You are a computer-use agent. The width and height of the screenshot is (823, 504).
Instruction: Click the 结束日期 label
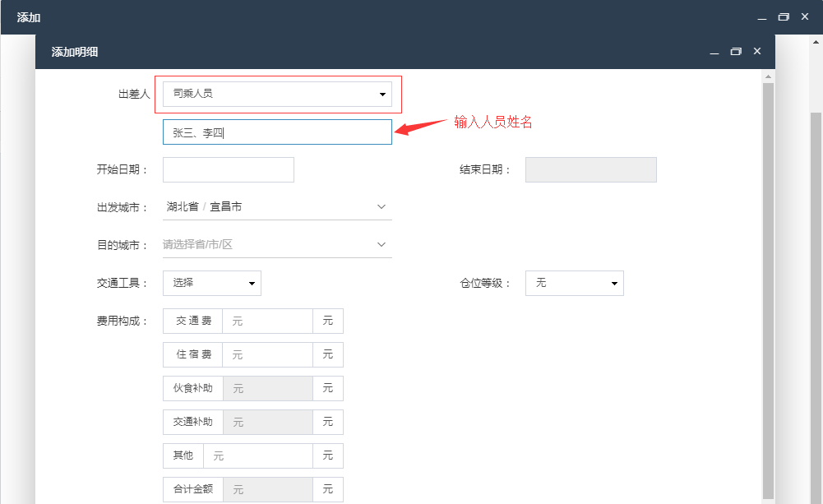[484, 169]
